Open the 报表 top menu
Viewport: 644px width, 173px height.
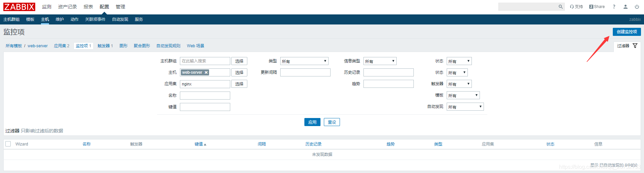coord(88,7)
